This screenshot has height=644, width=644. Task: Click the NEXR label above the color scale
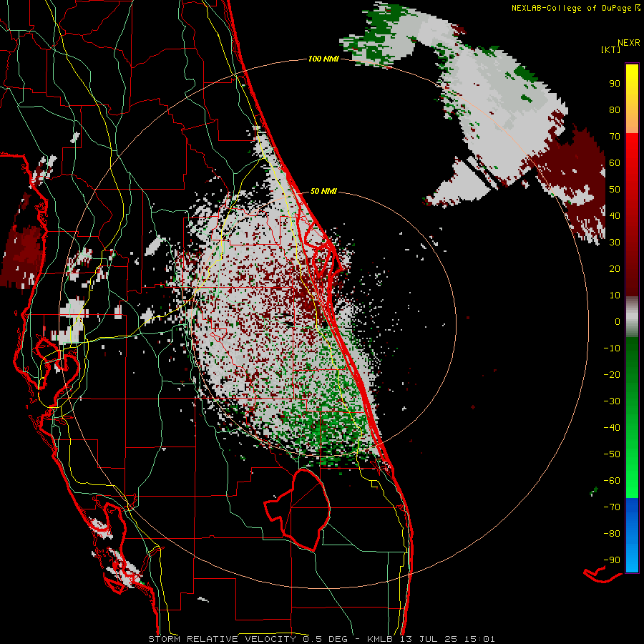pos(628,43)
